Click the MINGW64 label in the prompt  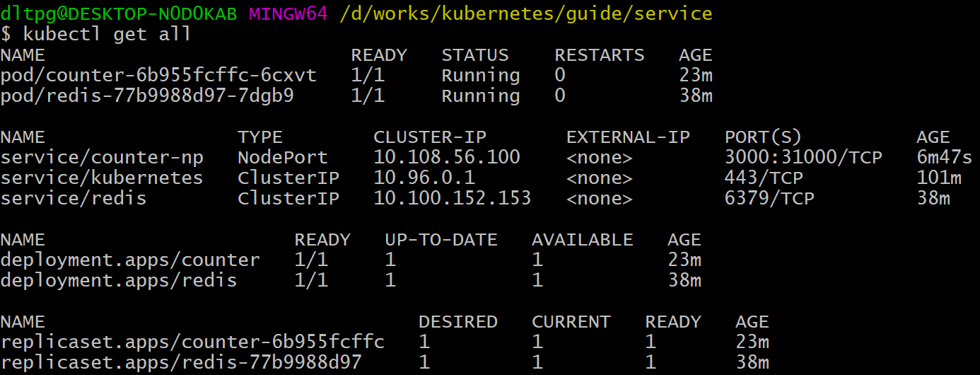click(x=288, y=13)
